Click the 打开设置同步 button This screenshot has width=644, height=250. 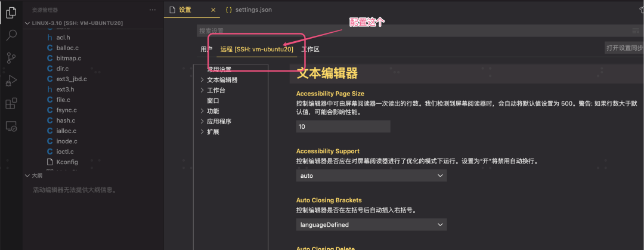tap(624, 48)
